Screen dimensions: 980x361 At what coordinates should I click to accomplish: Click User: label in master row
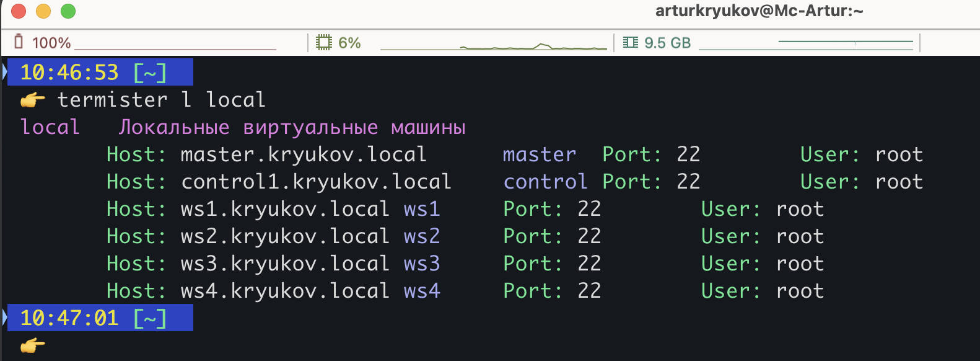830,154
